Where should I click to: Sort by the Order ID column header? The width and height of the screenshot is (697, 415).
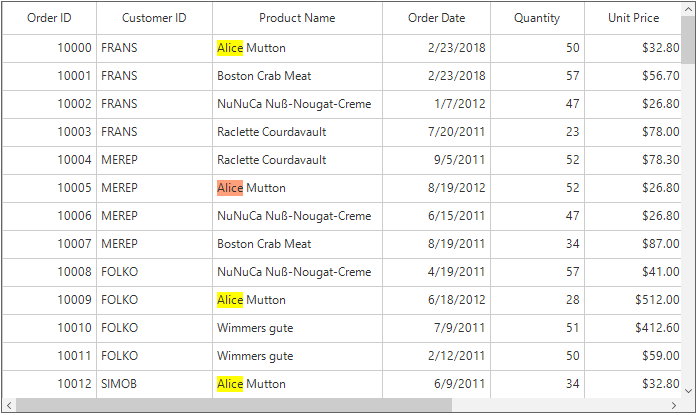49,18
